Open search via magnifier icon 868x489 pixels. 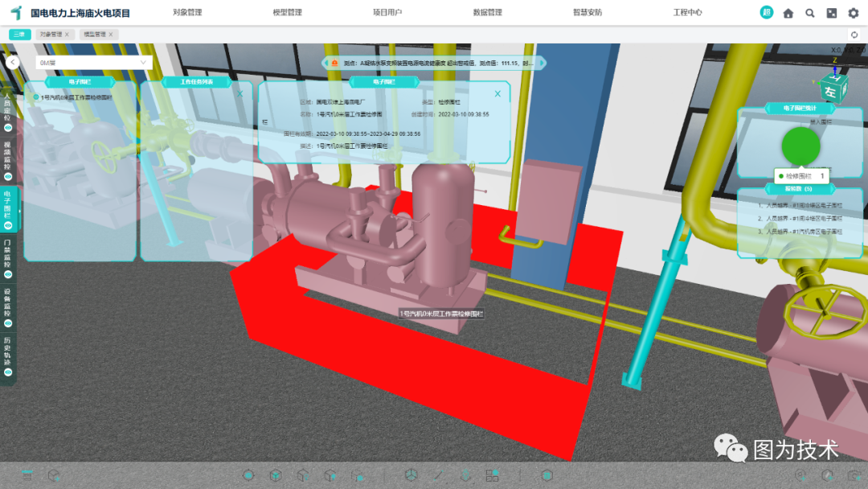[810, 13]
